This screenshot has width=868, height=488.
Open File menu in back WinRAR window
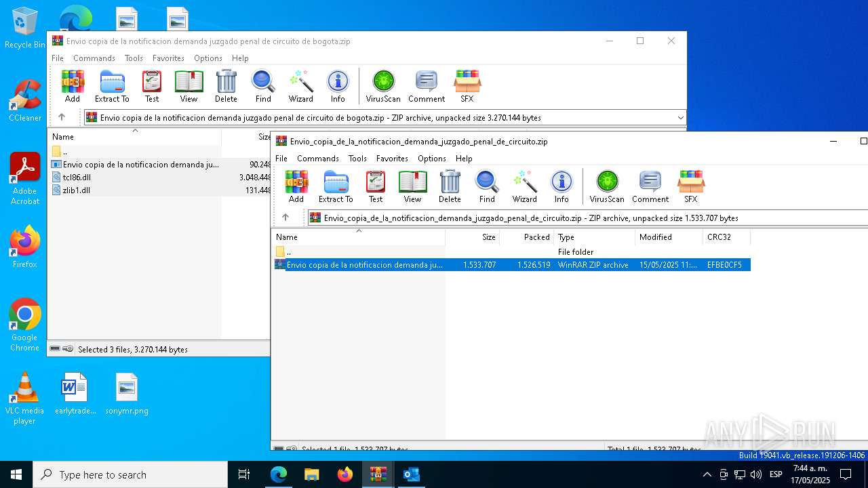tap(58, 58)
